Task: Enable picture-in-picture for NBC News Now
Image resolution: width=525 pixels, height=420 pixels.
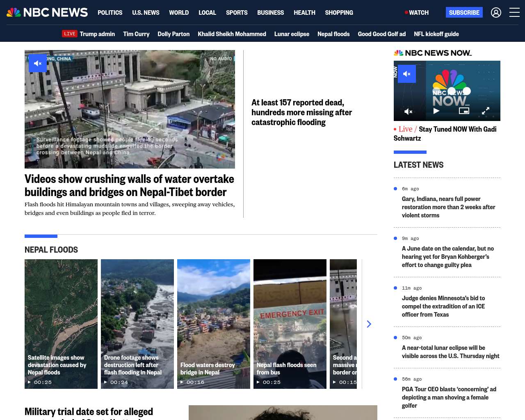Action: 464,111
